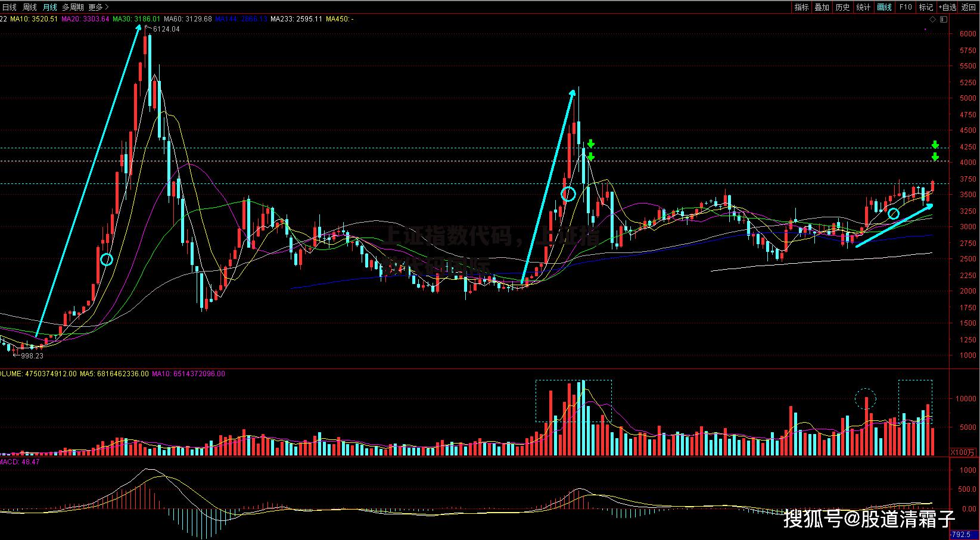Switch to the 日线 daily chart tab
The image size is (980, 540).
(10, 7)
